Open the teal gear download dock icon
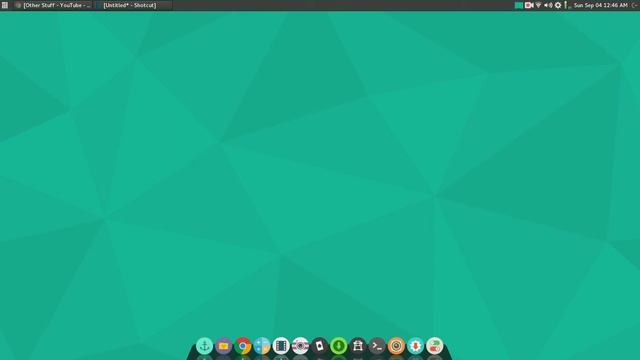 point(415,346)
